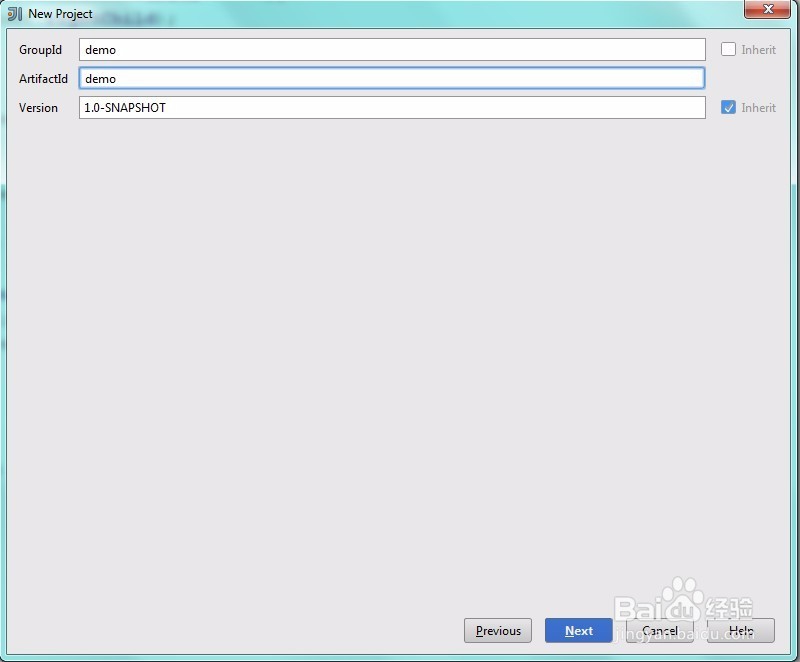
Task: Open Help for this dialog
Action: (x=740, y=630)
